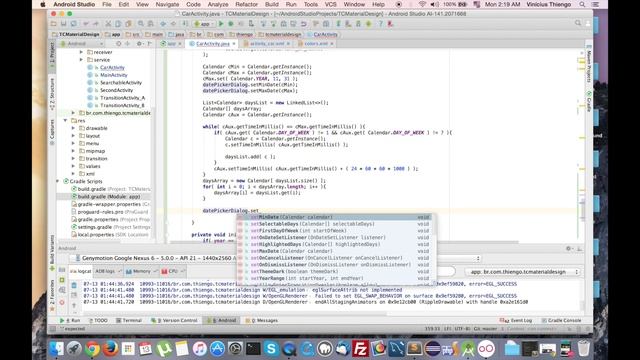Open Chrome from the Dock
The height and width of the screenshot is (360, 640).
(92, 349)
